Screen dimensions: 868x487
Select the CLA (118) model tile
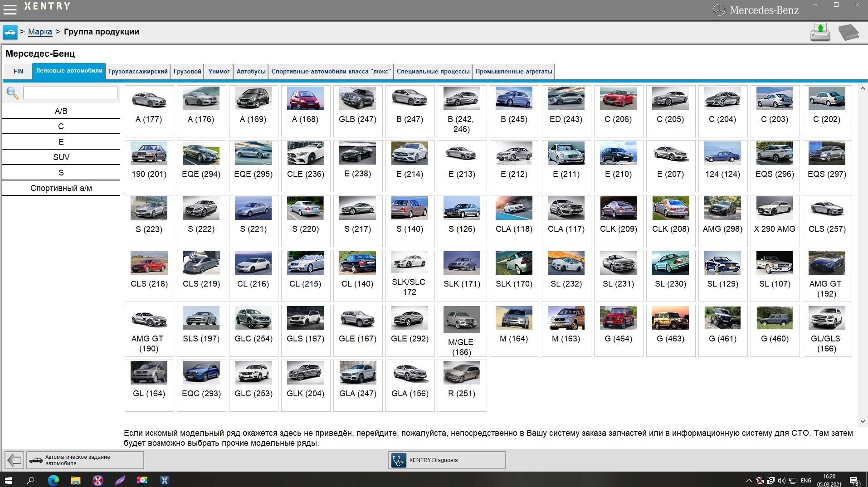(x=514, y=221)
